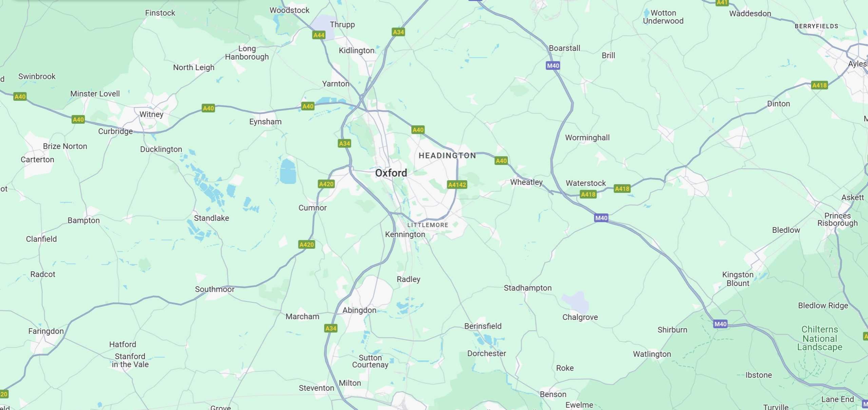Viewport: 868px width, 410px height.
Task: Select the M40 shield south of Waterstock
Action: (x=601, y=218)
